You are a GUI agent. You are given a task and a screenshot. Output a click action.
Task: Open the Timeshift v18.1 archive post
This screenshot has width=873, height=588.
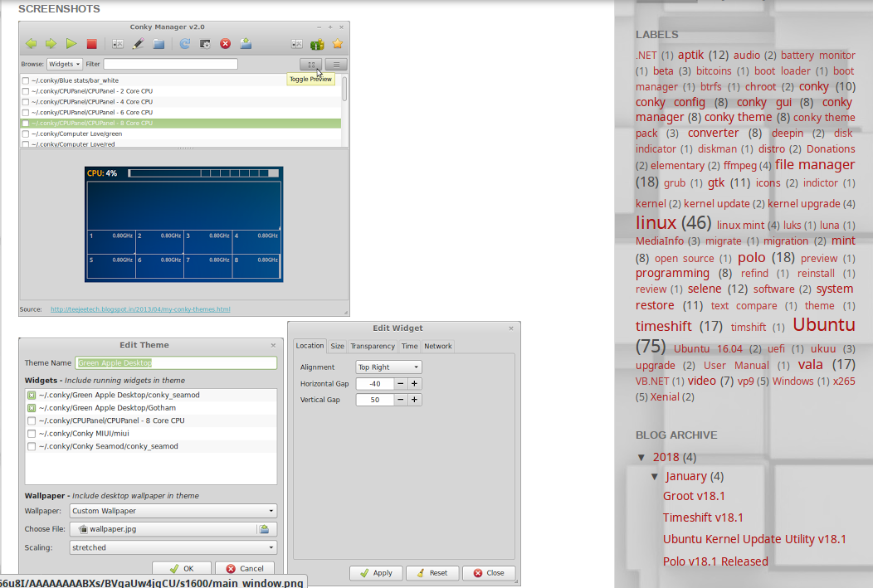(703, 518)
